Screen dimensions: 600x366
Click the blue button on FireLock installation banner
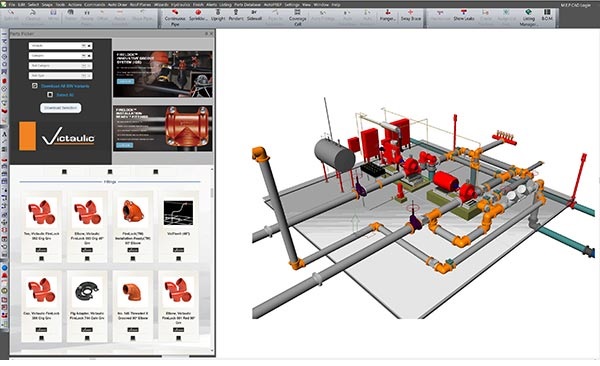[x=125, y=145]
